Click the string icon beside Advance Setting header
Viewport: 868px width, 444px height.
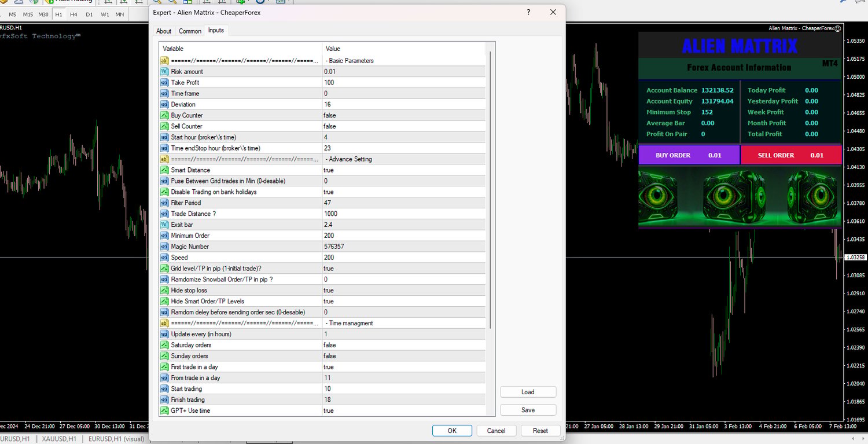pos(164,159)
